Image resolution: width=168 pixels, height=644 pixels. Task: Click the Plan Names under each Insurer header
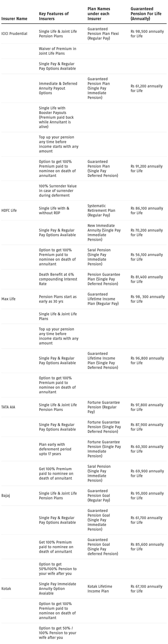coord(99,14)
